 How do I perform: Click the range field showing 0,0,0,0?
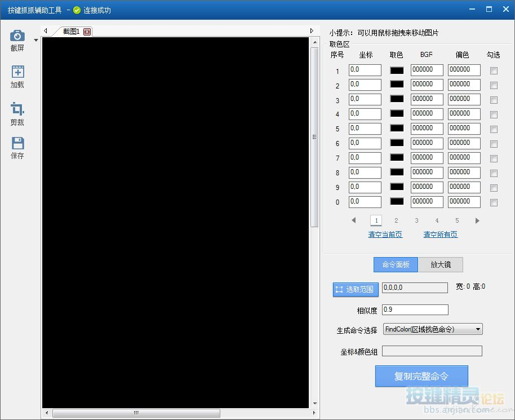tap(415, 288)
